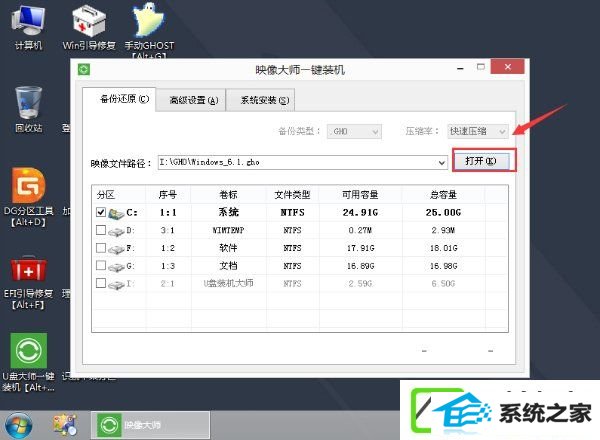
Task: Open the 压缩率 快速压缩 dropdown
Action: 478,131
